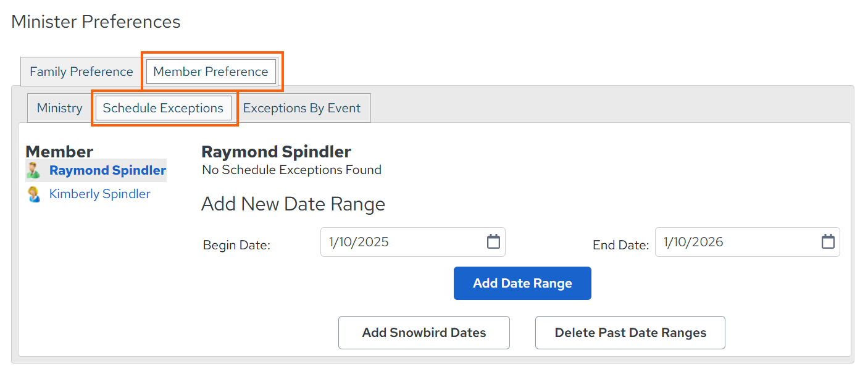
Task: Select the Member Preference tab
Action: pyautogui.click(x=211, y=72)
